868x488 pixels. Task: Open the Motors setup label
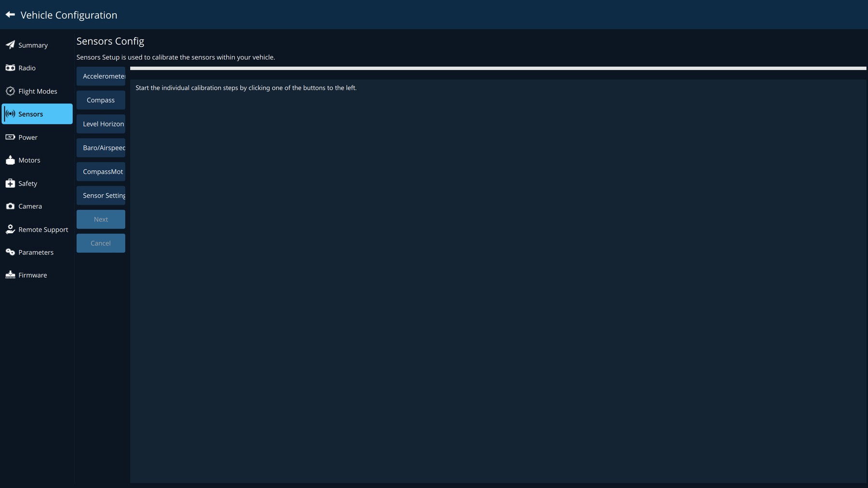[x=29, y=160]
